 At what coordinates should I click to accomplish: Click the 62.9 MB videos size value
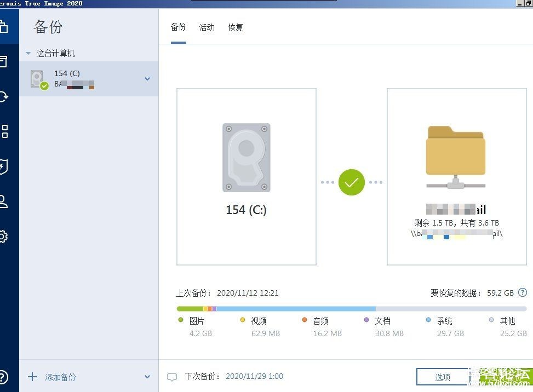coord(266,333)
